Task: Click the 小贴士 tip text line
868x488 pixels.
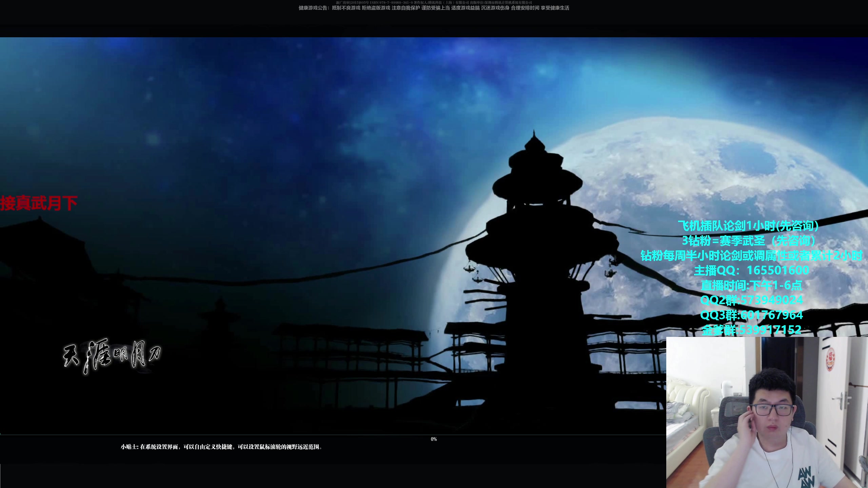Action: click(x=221, y=447)
